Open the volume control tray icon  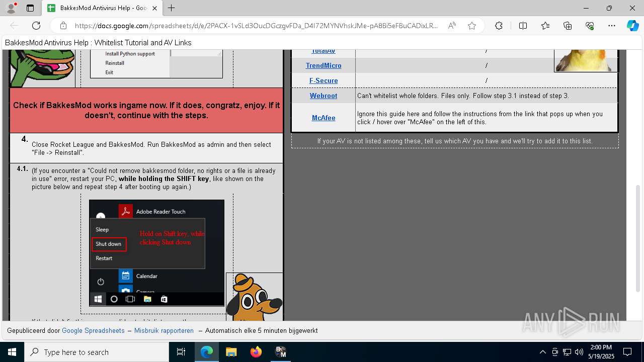tap(579, 352)
